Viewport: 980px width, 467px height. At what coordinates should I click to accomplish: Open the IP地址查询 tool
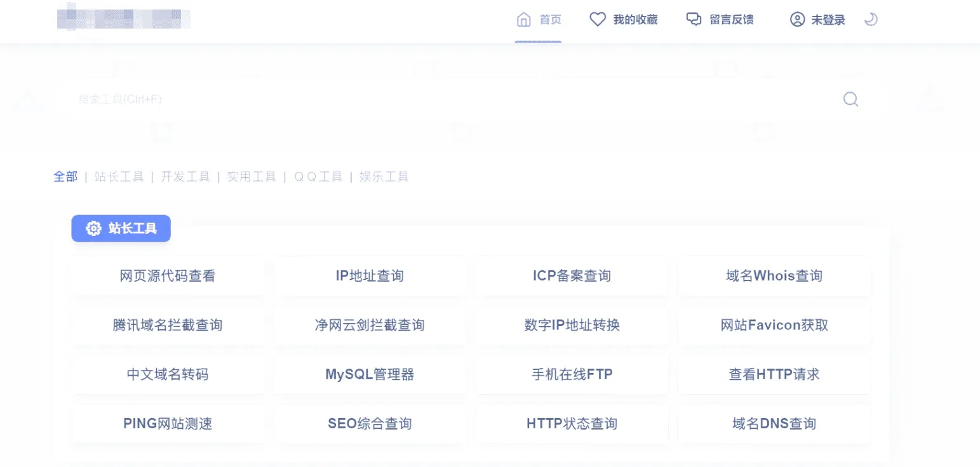click(370, 276)
